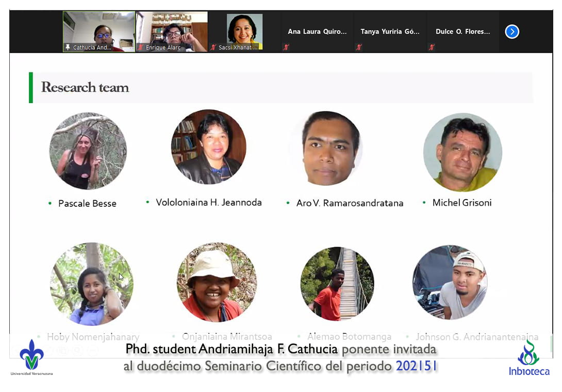Select Tanya Yuriria Gó... participant tile
Screen dimensions: 562x392
click(x=390, y=32)
